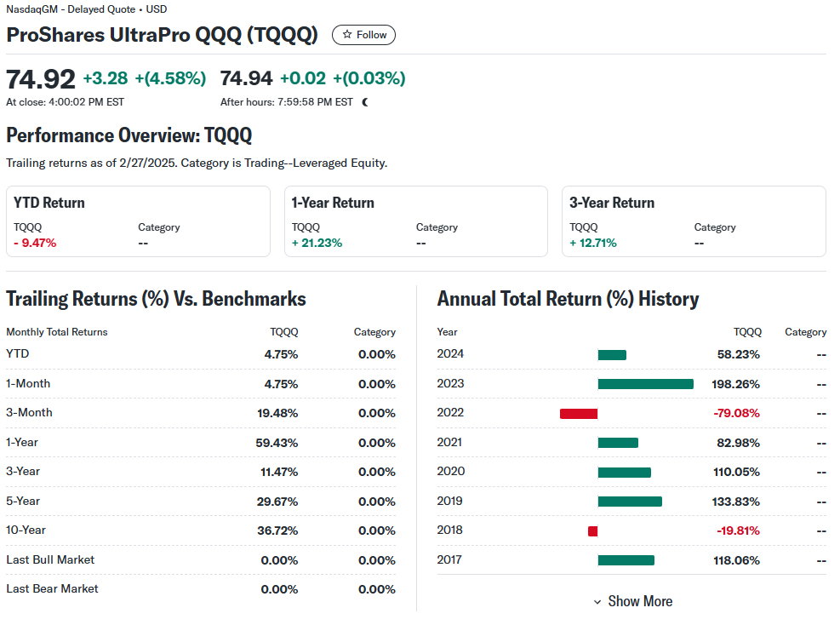Viewport: 840px width, 625px height.
Task: Click the +21.23% 1-year return value
Action: coord(317,243)
